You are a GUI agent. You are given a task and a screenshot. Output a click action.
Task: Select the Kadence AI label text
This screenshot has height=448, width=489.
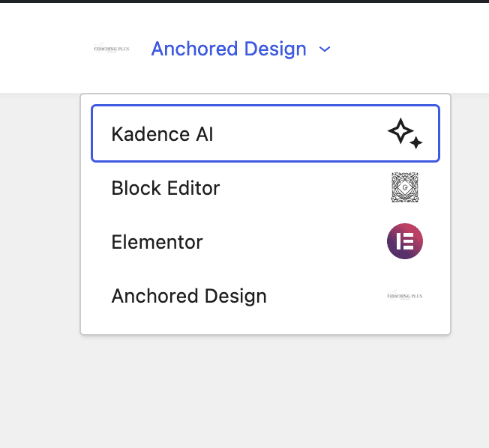pyautogui.click(x=162, y=134)
